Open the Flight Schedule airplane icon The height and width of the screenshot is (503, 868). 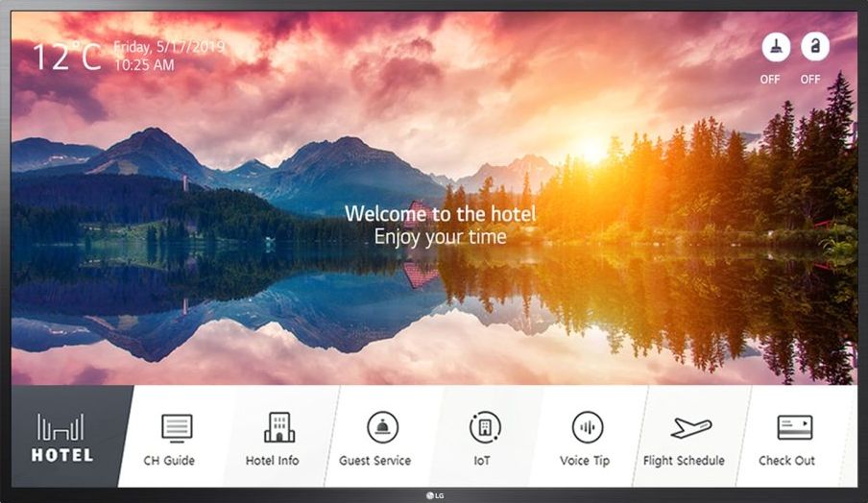[x=691, y=427]
